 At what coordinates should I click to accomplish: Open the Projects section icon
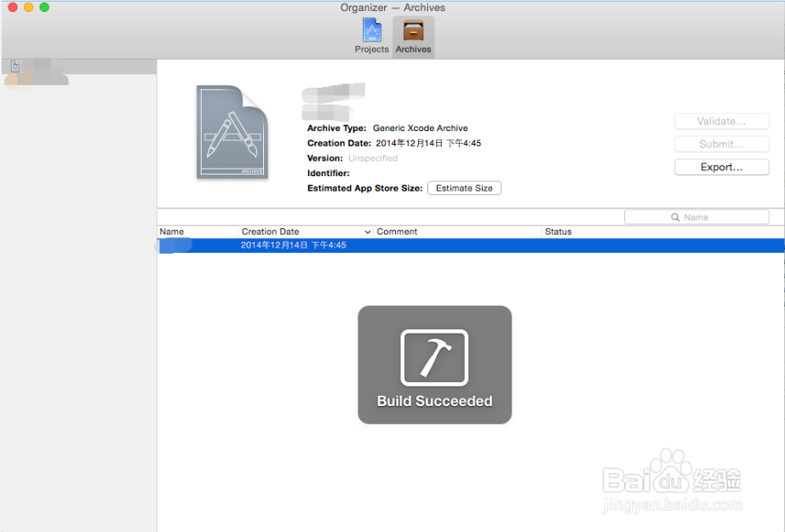[372, 30]
